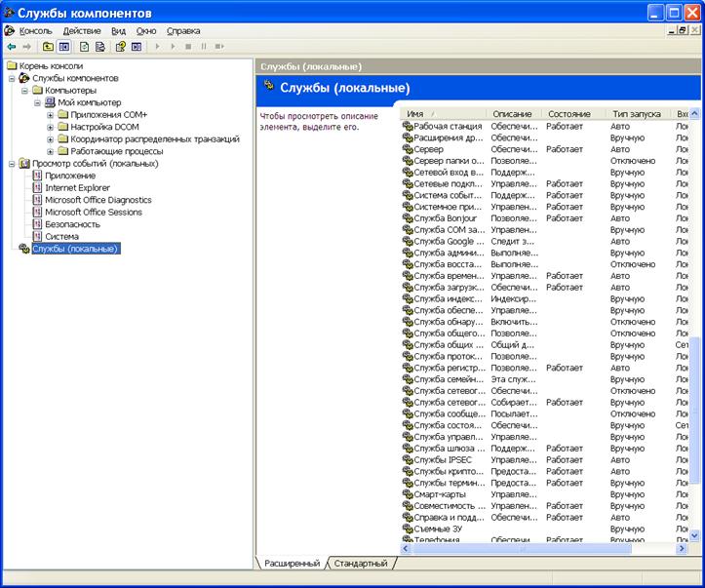Expand the Настройка DCOM tree node
Image resolution: width=705 pixels, height=588 pixels.
(x=50, y=127)
